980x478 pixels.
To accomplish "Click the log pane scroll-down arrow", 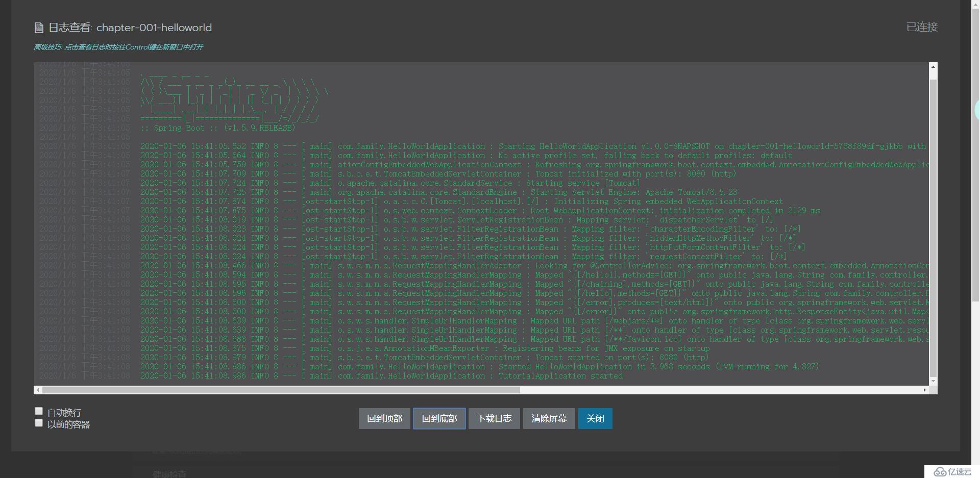I will 933,381.
